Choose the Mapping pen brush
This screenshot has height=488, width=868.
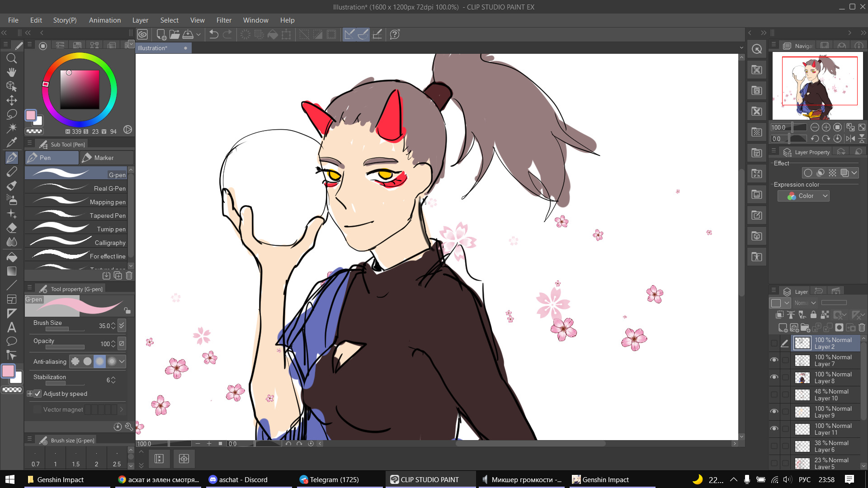tap(77, 202)
